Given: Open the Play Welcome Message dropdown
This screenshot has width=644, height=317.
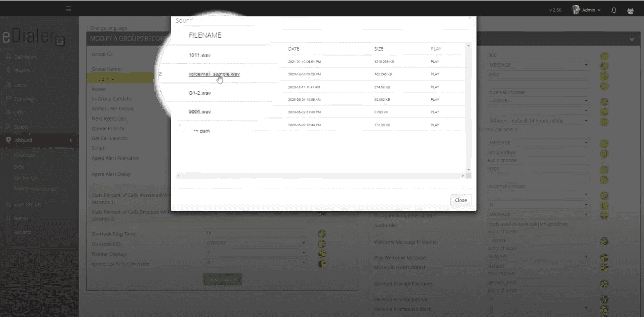Looking at the screenshot, I should (537, 257).
